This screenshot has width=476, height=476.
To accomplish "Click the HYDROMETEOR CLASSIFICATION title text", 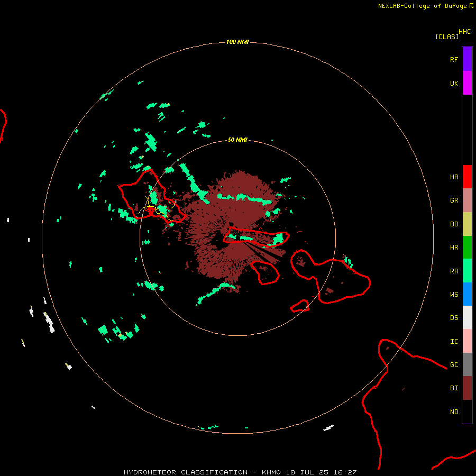I will pos(186,472).
